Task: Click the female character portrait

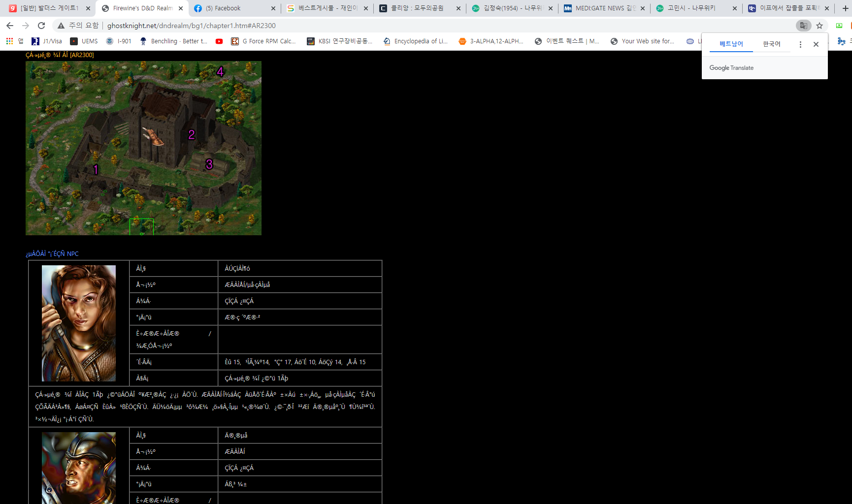Action: [x=79, y=323]
